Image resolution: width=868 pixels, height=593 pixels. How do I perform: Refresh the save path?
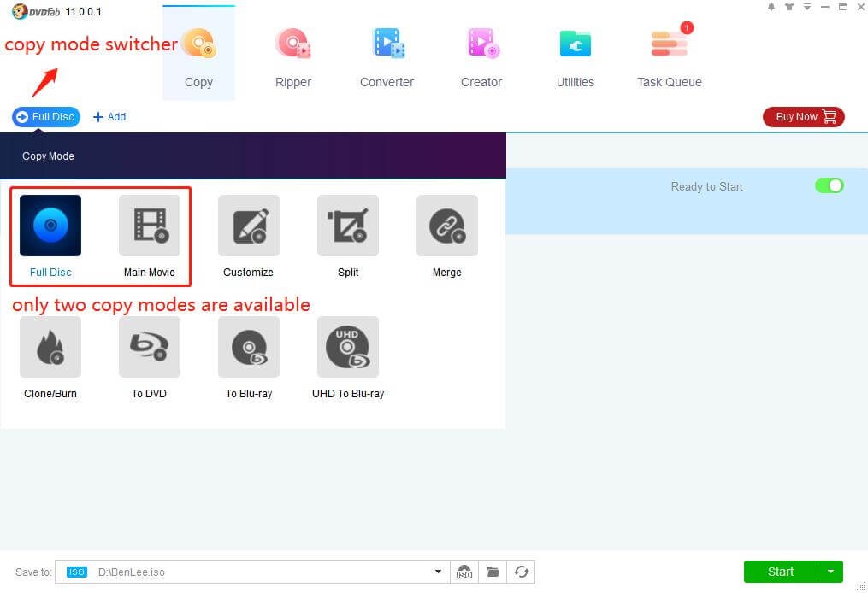tap(522, 572)
